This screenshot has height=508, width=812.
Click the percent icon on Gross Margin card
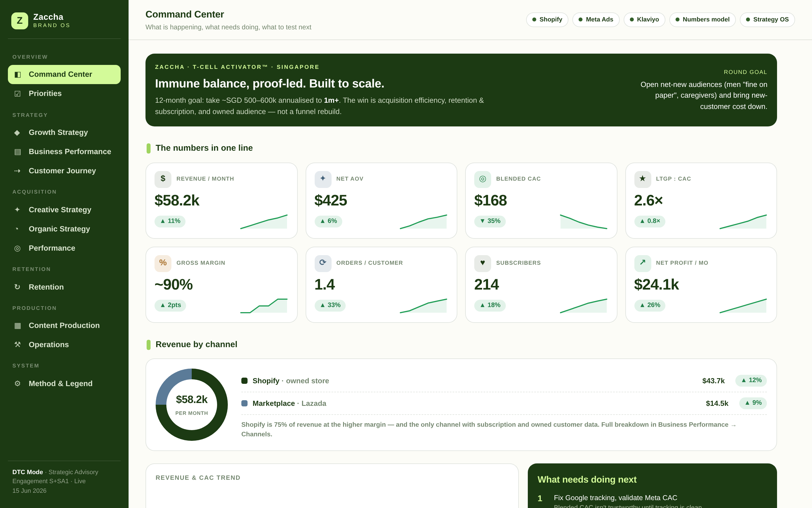[163, 263]
